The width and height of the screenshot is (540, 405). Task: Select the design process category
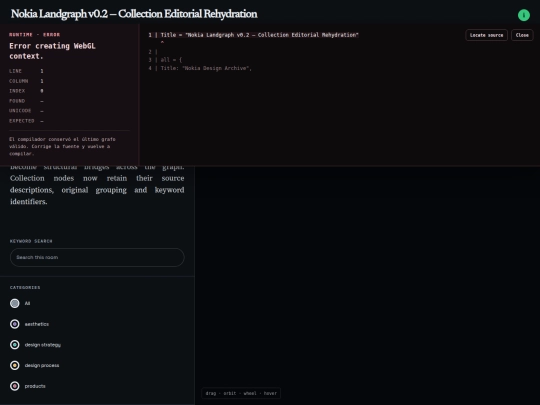coord(34,365)
